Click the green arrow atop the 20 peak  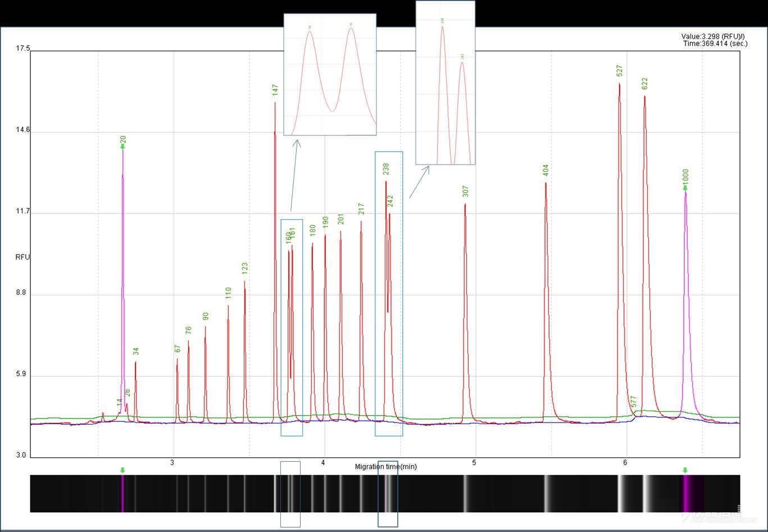click(x=122, y=147)
